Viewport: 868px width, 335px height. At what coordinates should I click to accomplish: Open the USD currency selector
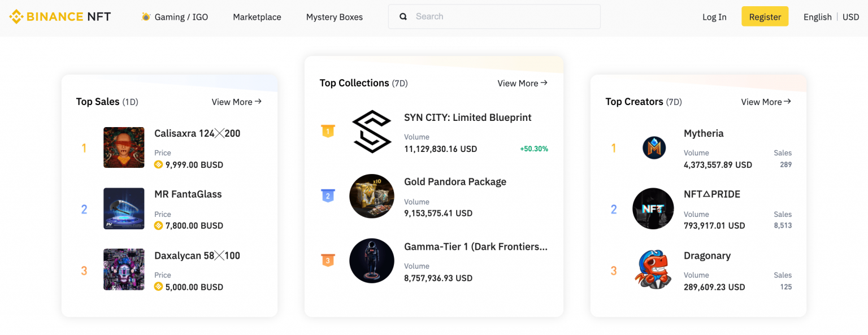(x=850, y=16)
